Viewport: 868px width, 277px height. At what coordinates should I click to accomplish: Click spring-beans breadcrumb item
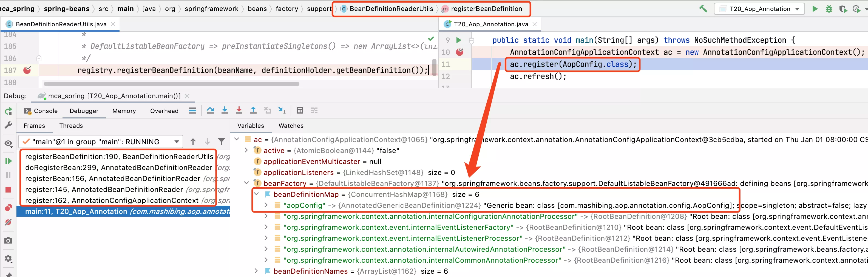(67, 9)
